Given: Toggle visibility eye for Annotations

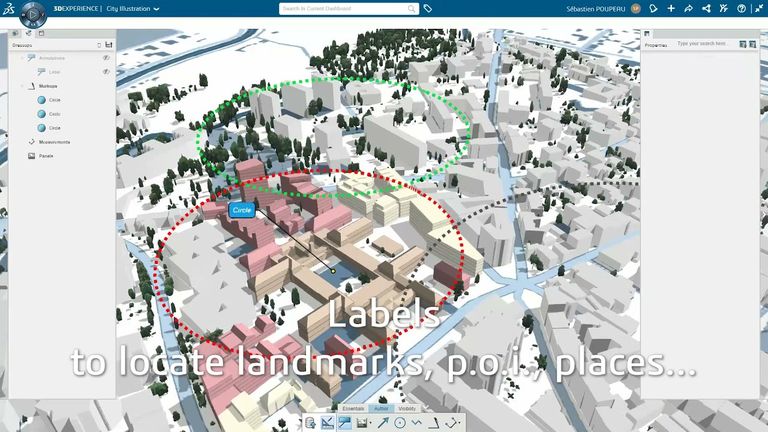Looking at the screenshot, I should pos(106,58).
